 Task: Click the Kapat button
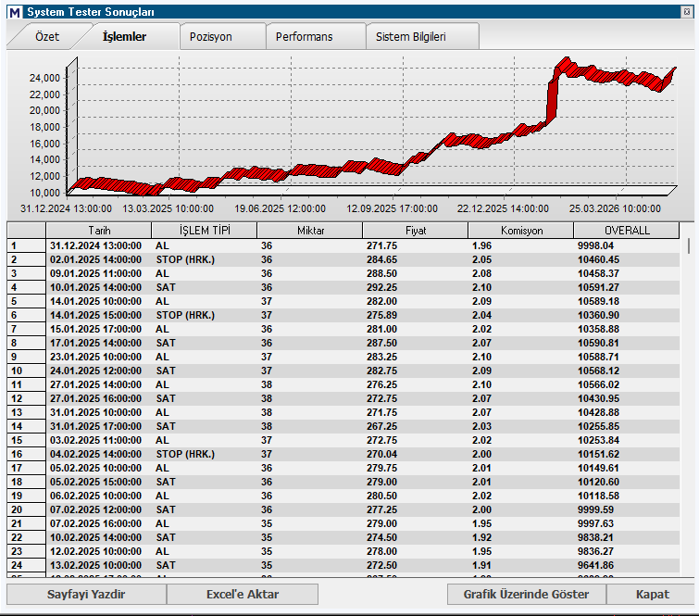[652, 594]
